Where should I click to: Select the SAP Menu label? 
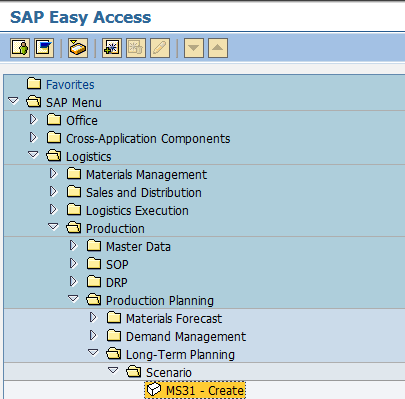(x=74, y=103)
